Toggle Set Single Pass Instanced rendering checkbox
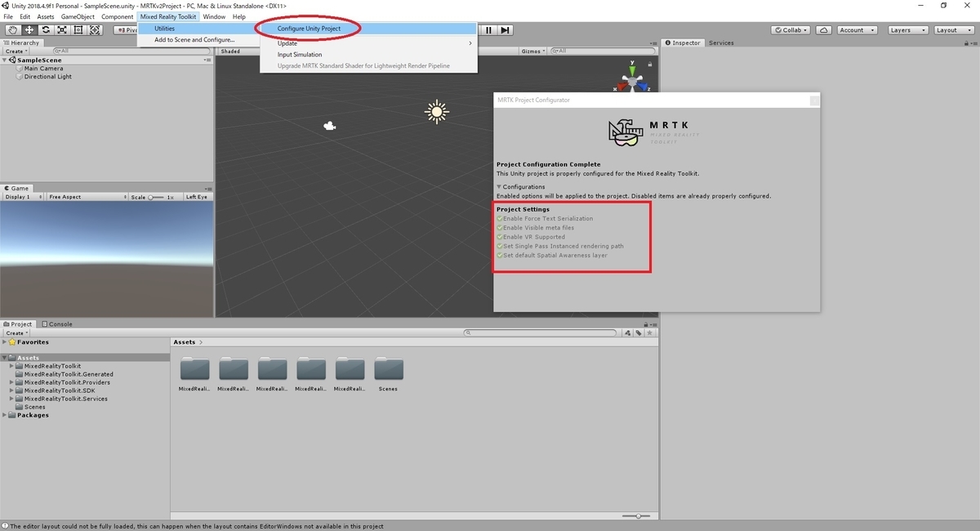 click(500, 246)
